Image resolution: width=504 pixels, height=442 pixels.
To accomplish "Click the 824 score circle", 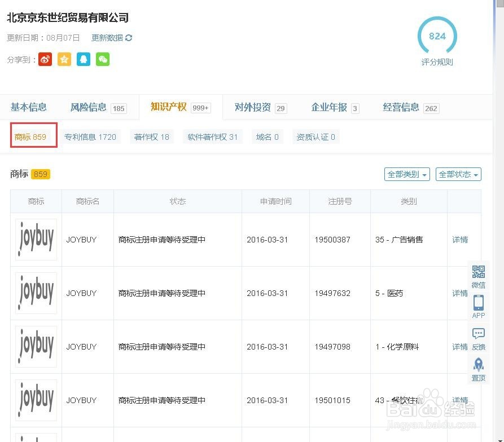I will coord(437,36).
